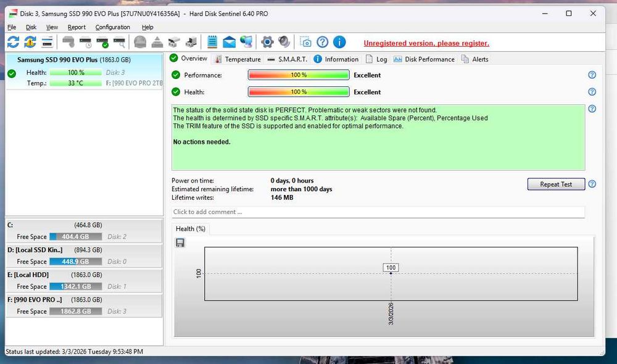Click help icon next to Repeat Test

pyautogui.click(x=592, y=184)
